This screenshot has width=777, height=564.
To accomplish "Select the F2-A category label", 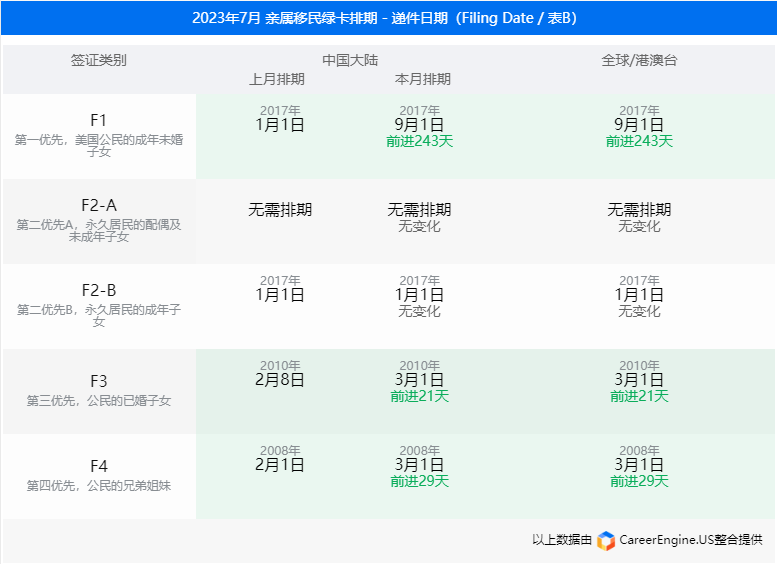I will 99,205.
